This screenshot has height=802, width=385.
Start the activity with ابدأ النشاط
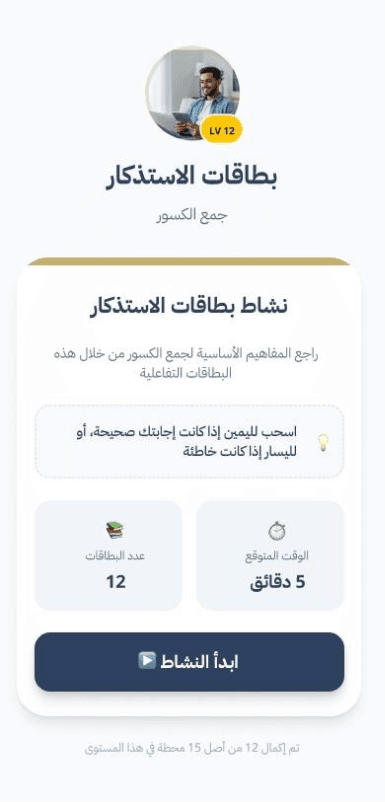tap(189, 662)
